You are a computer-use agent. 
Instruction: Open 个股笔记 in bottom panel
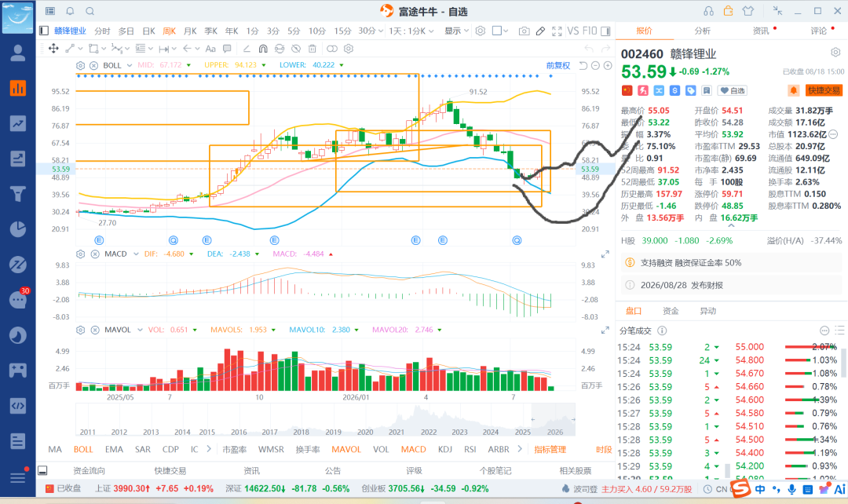495,470
